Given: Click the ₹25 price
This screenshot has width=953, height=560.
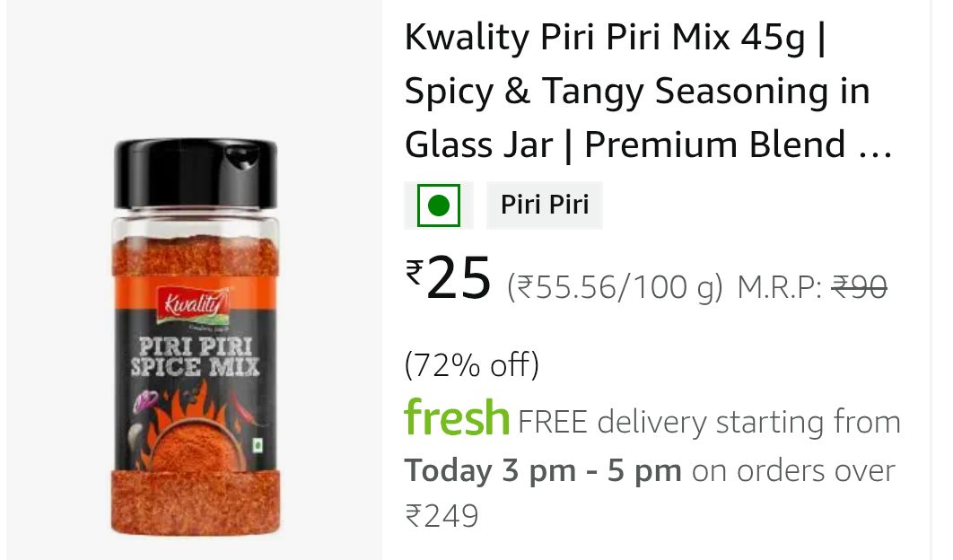Looking at the screenshot, I should [x=449, y=278].
